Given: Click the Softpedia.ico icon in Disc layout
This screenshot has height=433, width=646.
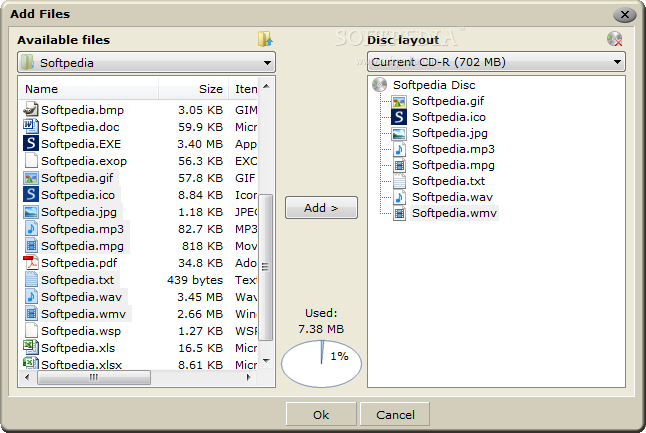Looking at the screenshot, I should click(399, 117).
